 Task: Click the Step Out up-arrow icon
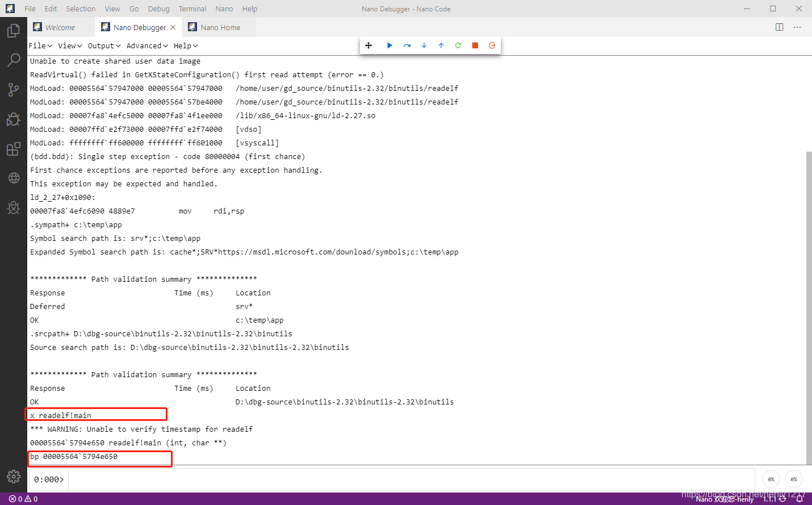(441, 45)
